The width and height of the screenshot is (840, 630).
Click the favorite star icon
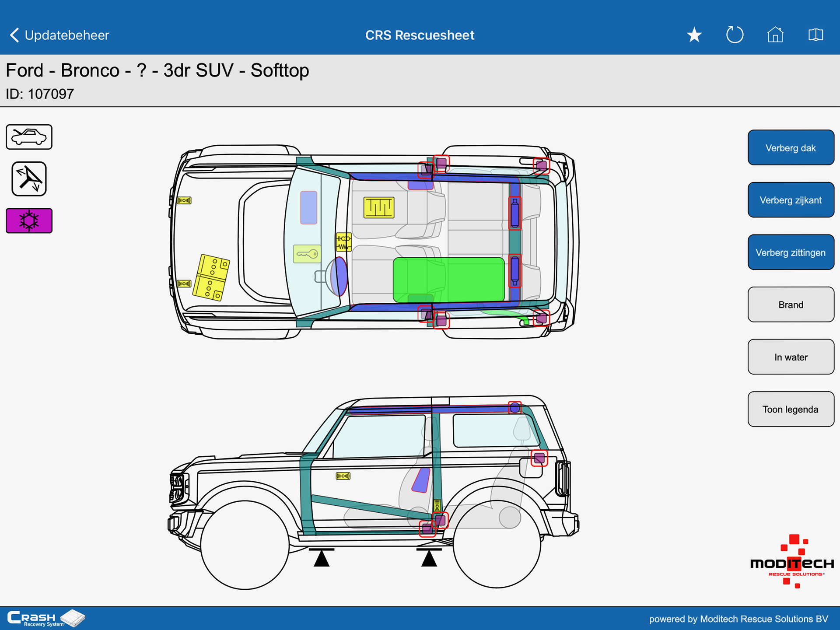tap(694, 35)
